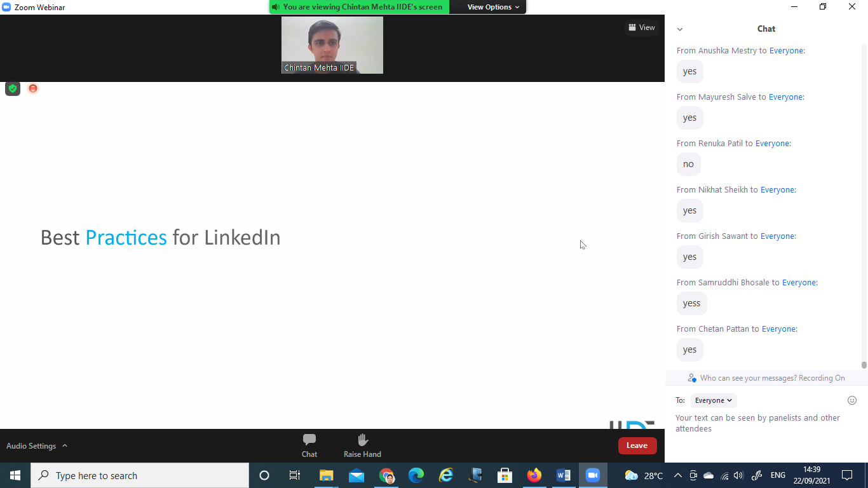This screenshot has width=868, height=488.
Task: Click 'From Girish Sawant' sender name
Action: [x=712, y=236]
